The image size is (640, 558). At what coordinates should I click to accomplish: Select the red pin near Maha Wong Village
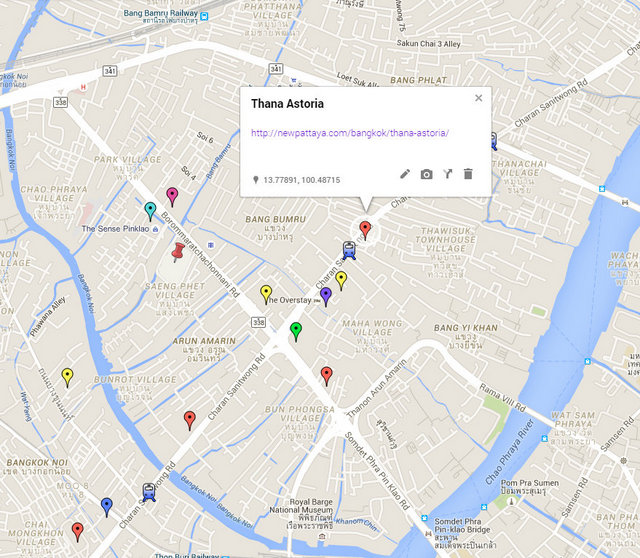[x=327, y=376]
